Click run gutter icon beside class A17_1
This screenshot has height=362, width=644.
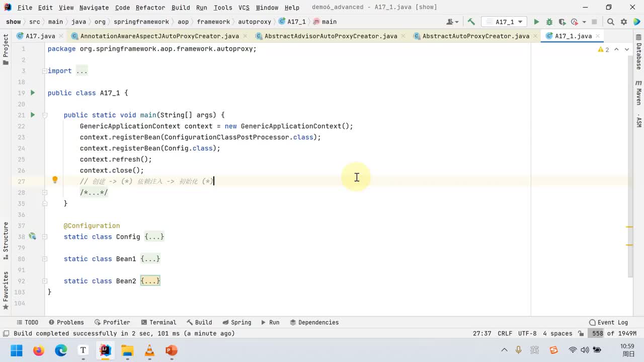click(33, 93)
